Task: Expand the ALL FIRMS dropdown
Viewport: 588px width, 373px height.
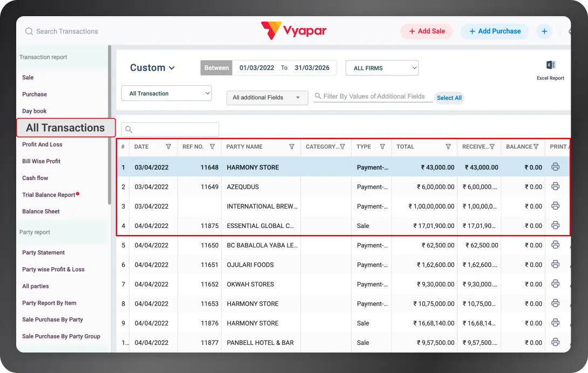Action: click(382, 68)
